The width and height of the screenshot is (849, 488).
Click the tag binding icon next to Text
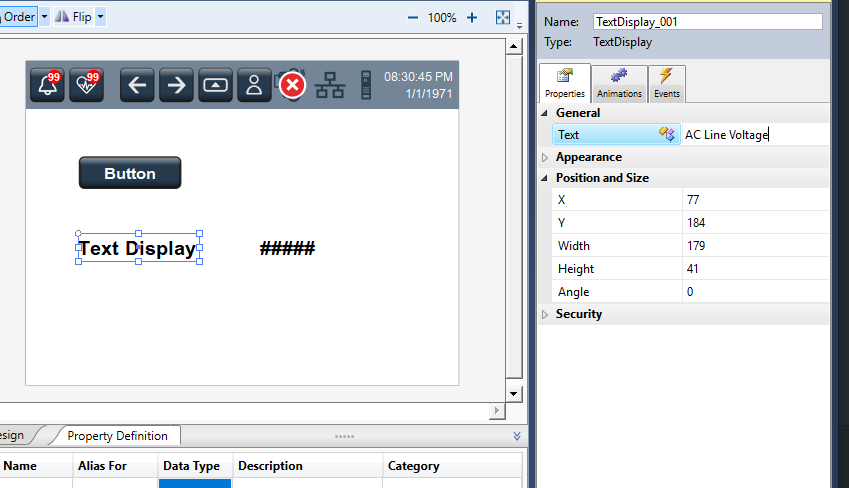(667, 134)
